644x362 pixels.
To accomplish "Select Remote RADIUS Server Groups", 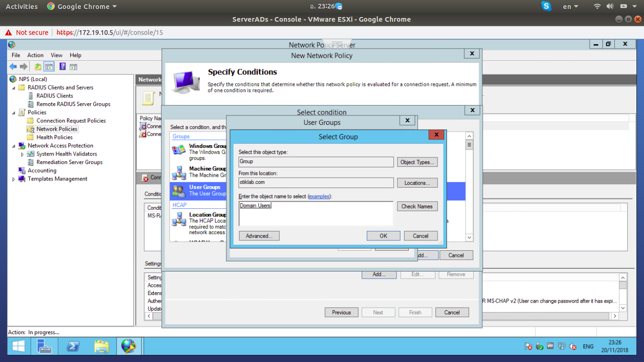I will (74, 104).
